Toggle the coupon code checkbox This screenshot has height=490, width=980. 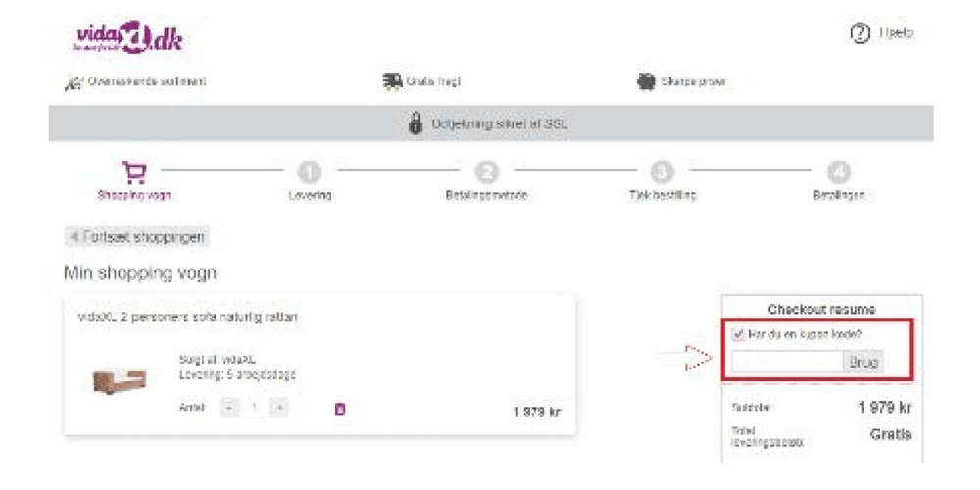click(738, 334)
